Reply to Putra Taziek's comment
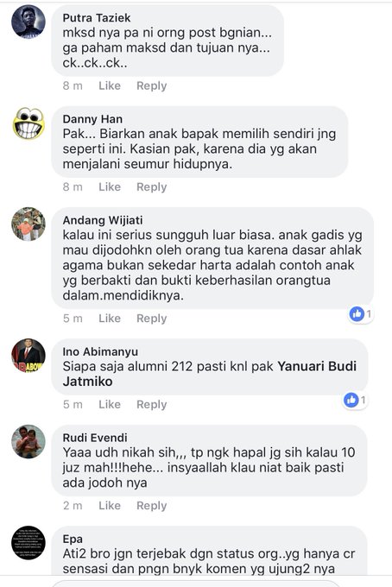 click(152, 85)
